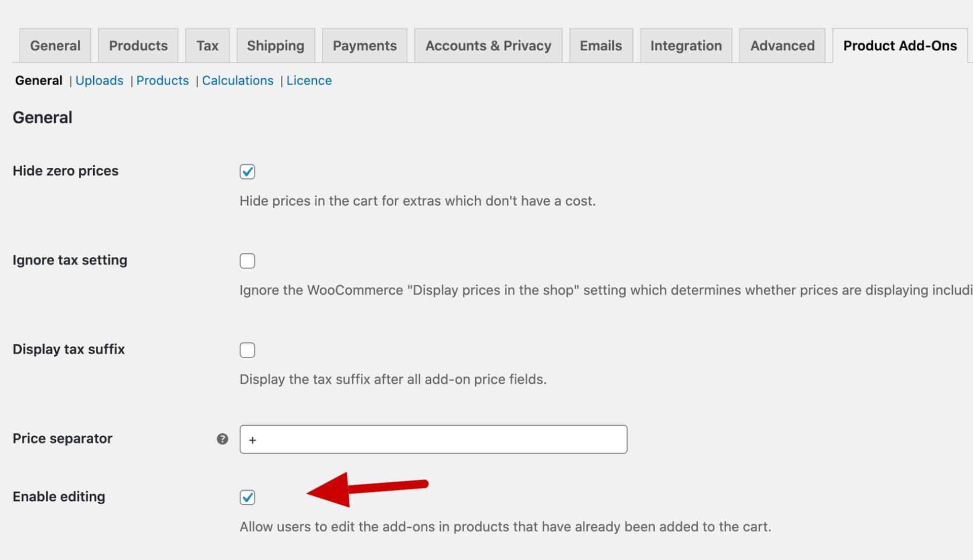Screen dimensions: 973x560
Task: Toggle the Enable editing checkbox
Action: pyautogui.click(x=247, y=497)
